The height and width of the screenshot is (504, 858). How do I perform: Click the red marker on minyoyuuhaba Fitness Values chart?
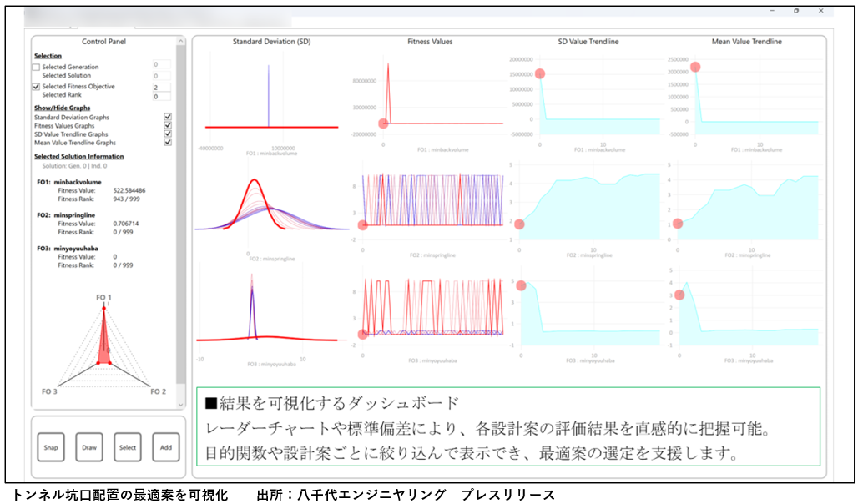pyautogui.click(x=362, y=335)
